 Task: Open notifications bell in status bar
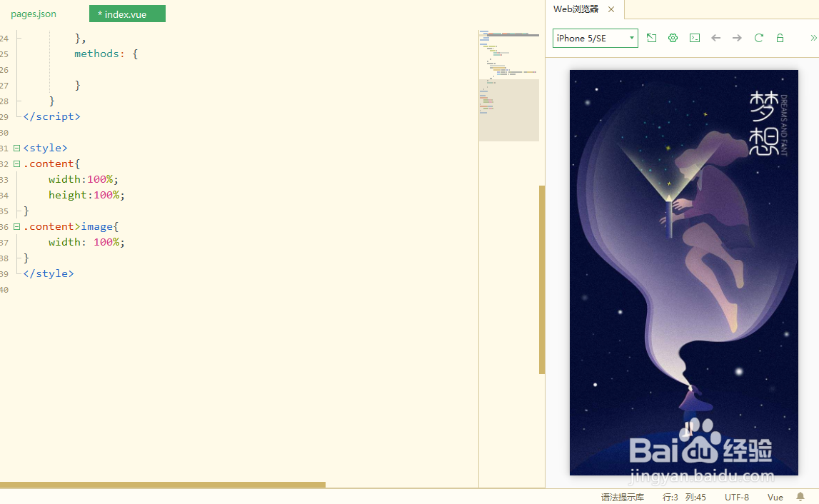tap(800, 497)
